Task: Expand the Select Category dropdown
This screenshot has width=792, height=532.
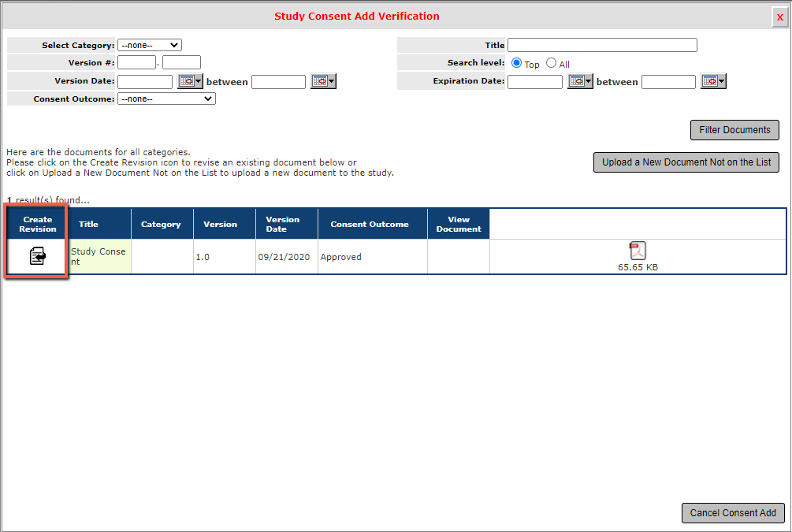Action: click(150, 45)
